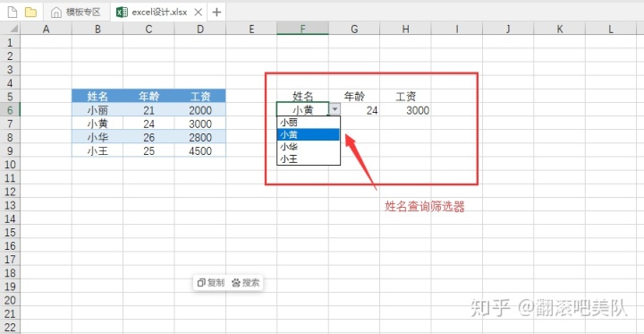Click table cell 小丽
This screenshot has height=334, width=644.
[x=97, y=110]
